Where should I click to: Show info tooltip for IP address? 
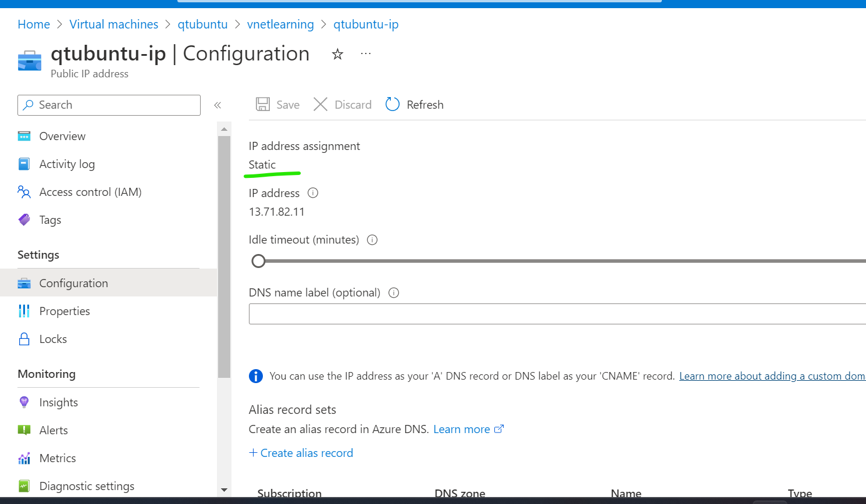(313, 193)
